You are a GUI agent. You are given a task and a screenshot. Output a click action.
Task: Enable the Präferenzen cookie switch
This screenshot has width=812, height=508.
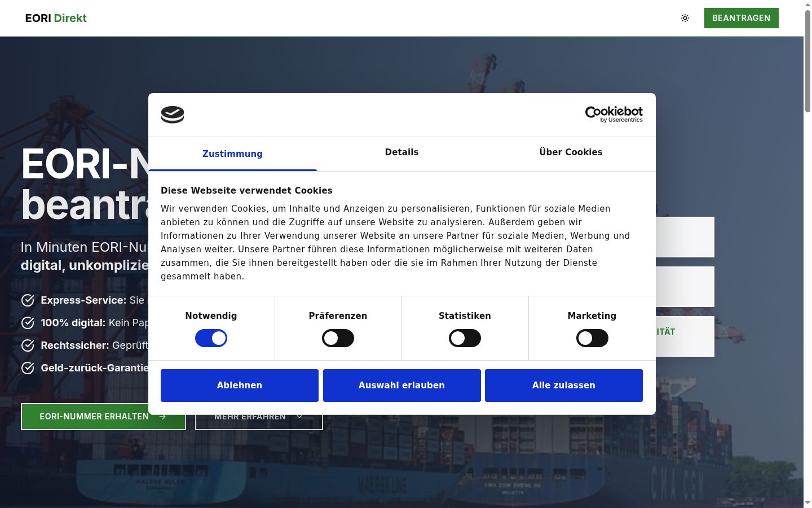coord(338,338)
